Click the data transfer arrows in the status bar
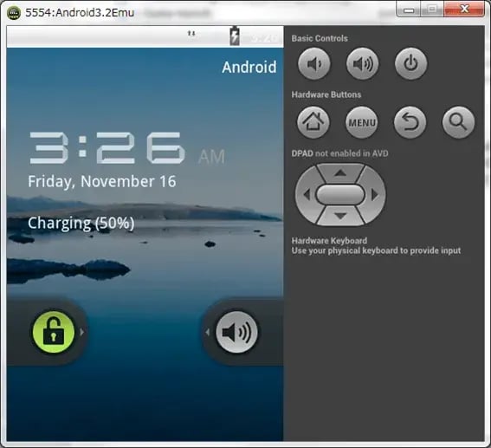 point(191,33)
